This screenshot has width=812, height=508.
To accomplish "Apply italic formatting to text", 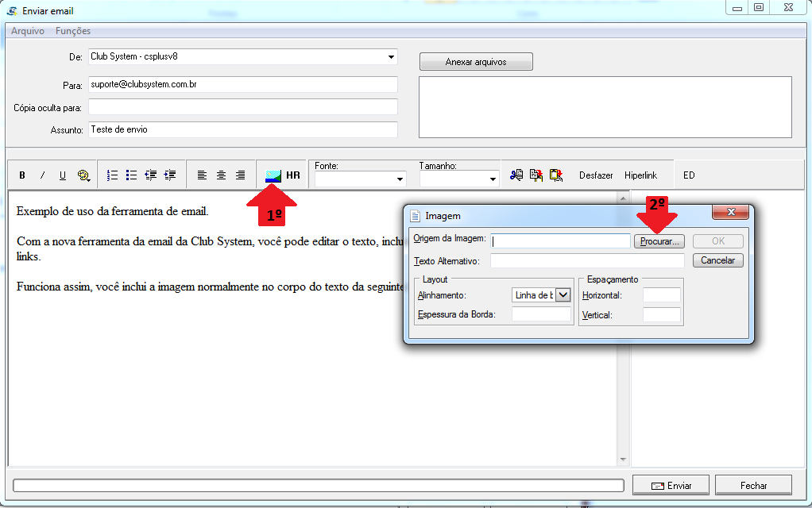I will point(43,175).
